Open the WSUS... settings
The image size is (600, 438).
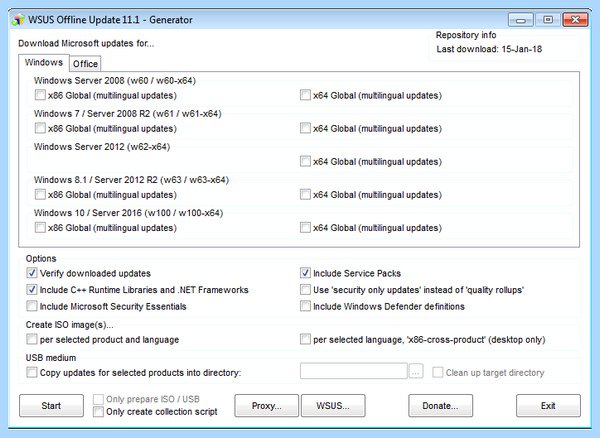click(x=333, y=405)
